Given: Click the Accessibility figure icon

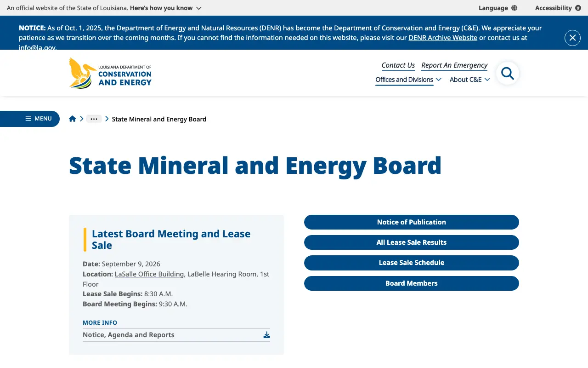Looking at the screenshot, I should (578, 8).
